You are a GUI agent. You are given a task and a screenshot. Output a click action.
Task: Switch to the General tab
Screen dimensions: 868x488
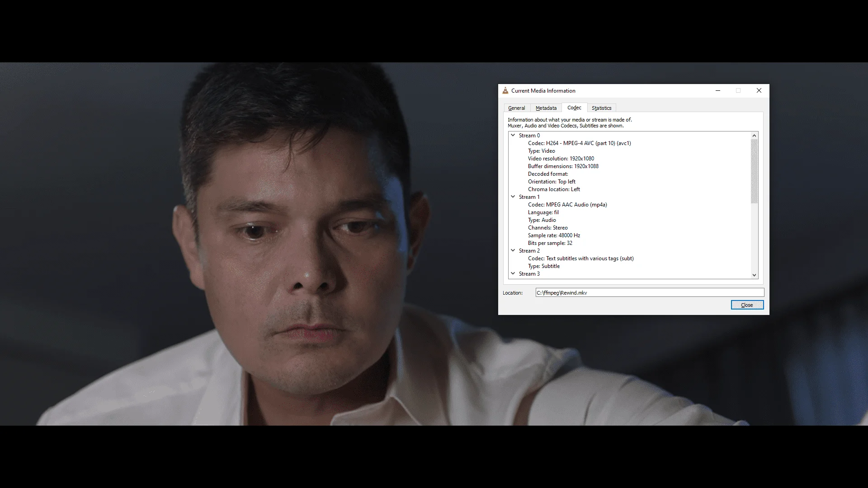(x=516, y=108)
